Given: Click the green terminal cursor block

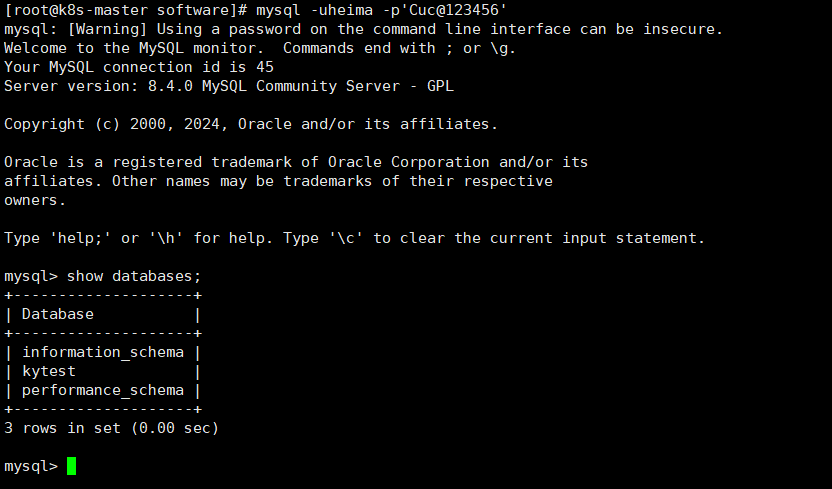Looking at the screenshot, I should (x=71, y=466).
